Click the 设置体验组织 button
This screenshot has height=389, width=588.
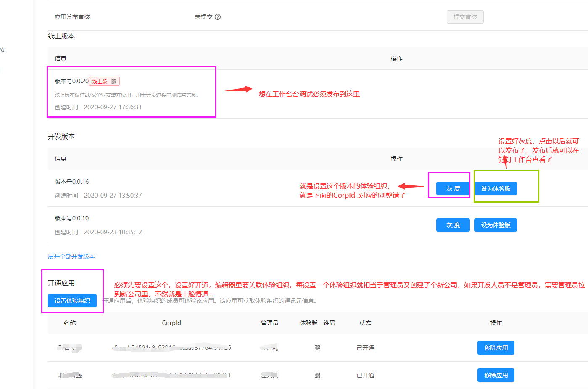tap(72, 301)
